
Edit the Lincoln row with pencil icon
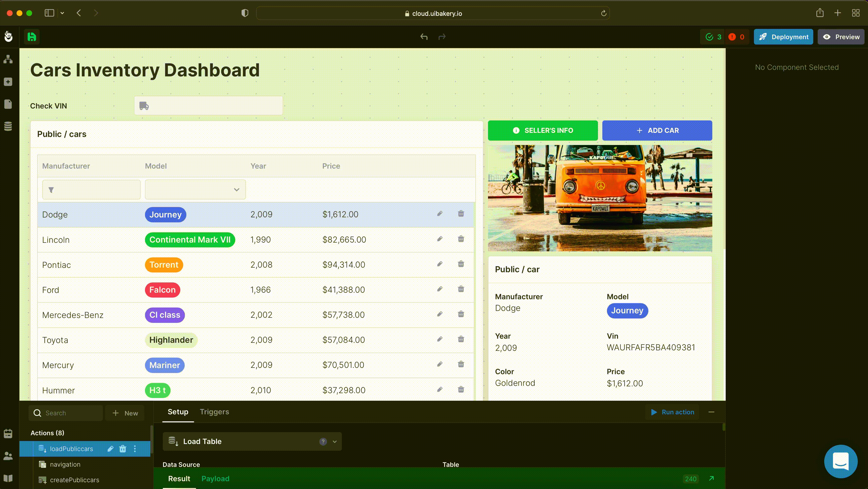440,239
